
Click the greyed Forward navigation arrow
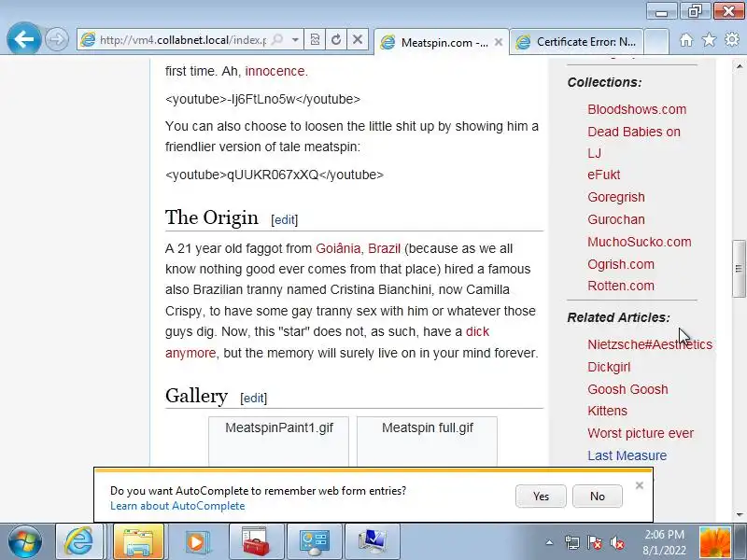coord(57,39)
